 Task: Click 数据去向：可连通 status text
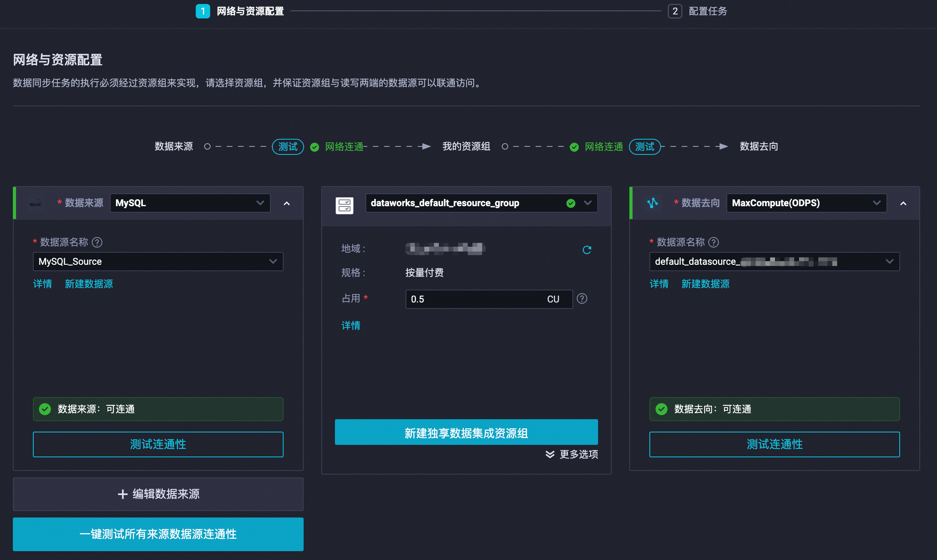[713, 409]
